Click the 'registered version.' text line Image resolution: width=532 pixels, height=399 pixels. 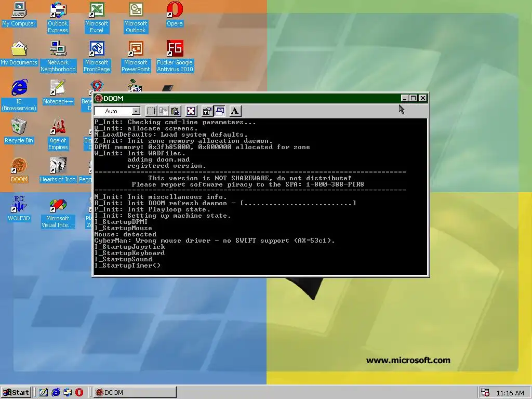pos(167,166)
